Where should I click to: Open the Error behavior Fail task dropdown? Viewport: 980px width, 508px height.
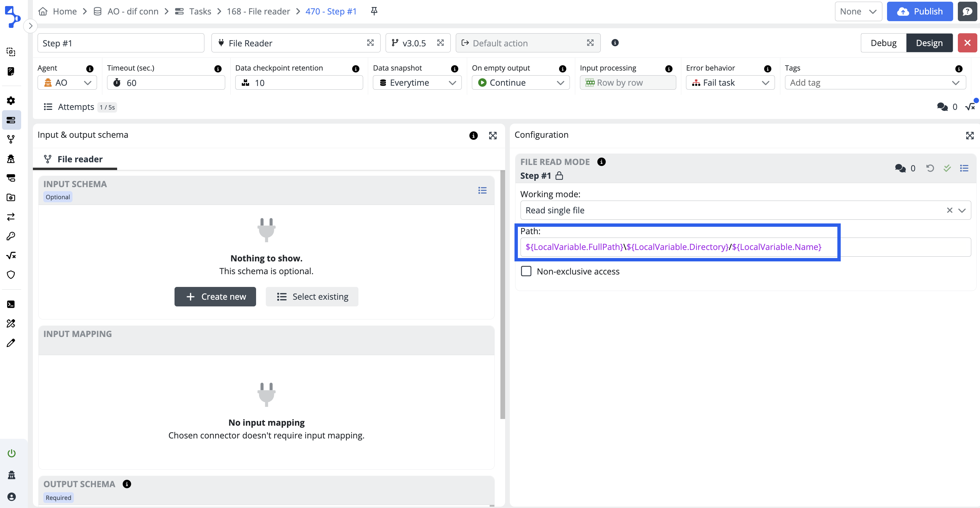coord(730,83)
